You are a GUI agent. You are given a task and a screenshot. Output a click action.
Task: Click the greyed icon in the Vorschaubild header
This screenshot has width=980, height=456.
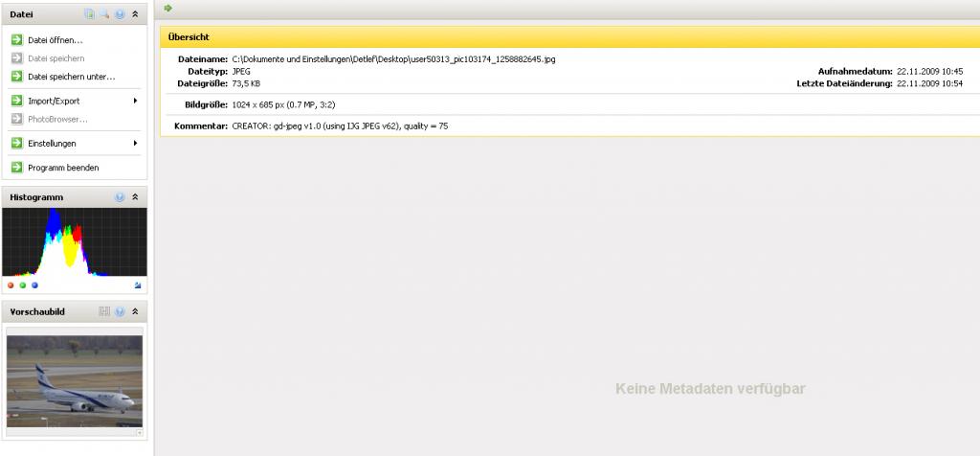(x=104, y=311)
